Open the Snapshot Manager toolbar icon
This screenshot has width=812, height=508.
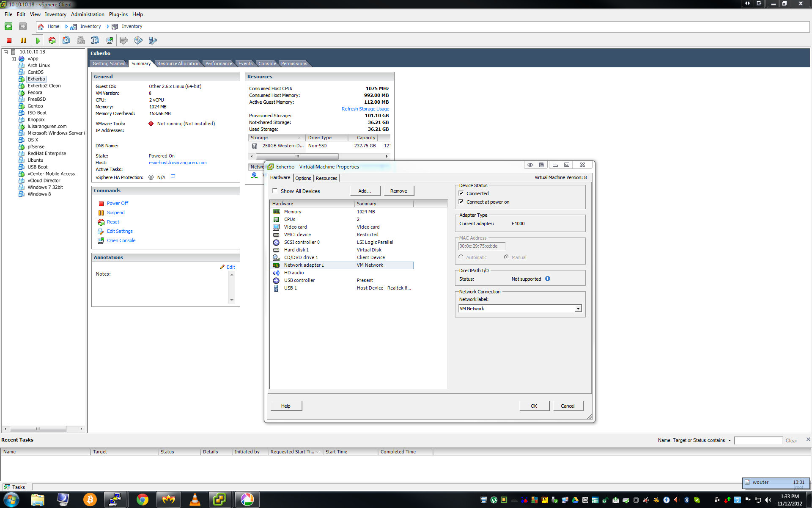pyautogui.click(x=95, y=41)
